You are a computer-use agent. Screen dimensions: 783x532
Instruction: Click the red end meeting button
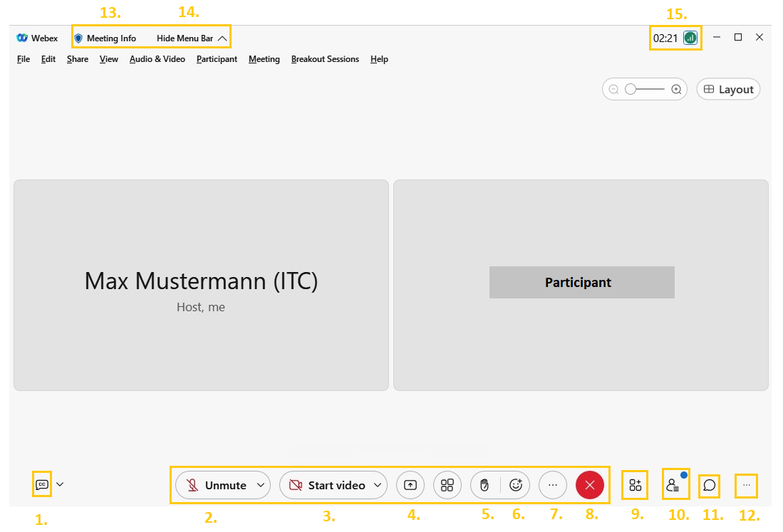(589, 485)
